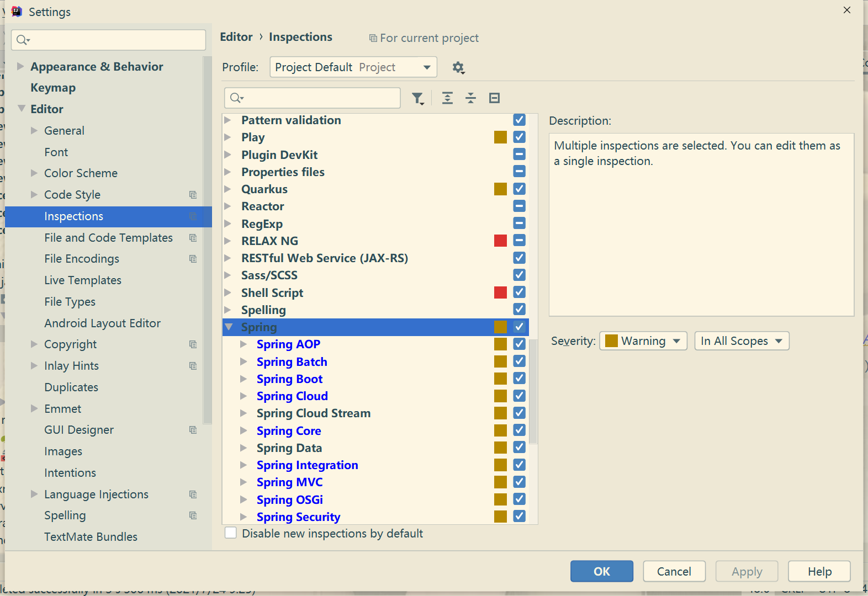
Task: Click the inspections list scrollbar
Action: point(533,391)
